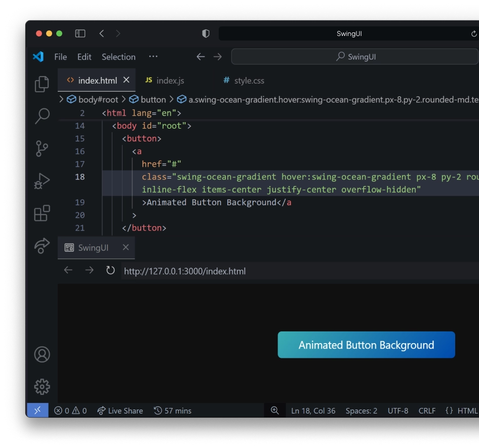Screen dimensions: 479x448
Task: Click the Animated Button Background button
Action: point(366,345)
